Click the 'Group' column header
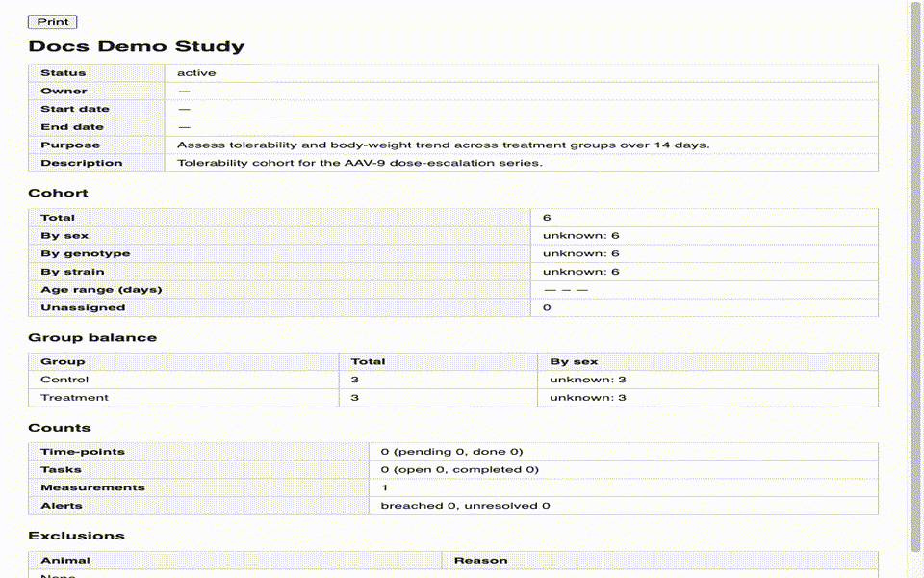This screenshot has height=578, width=924. (x=63, y=361)
